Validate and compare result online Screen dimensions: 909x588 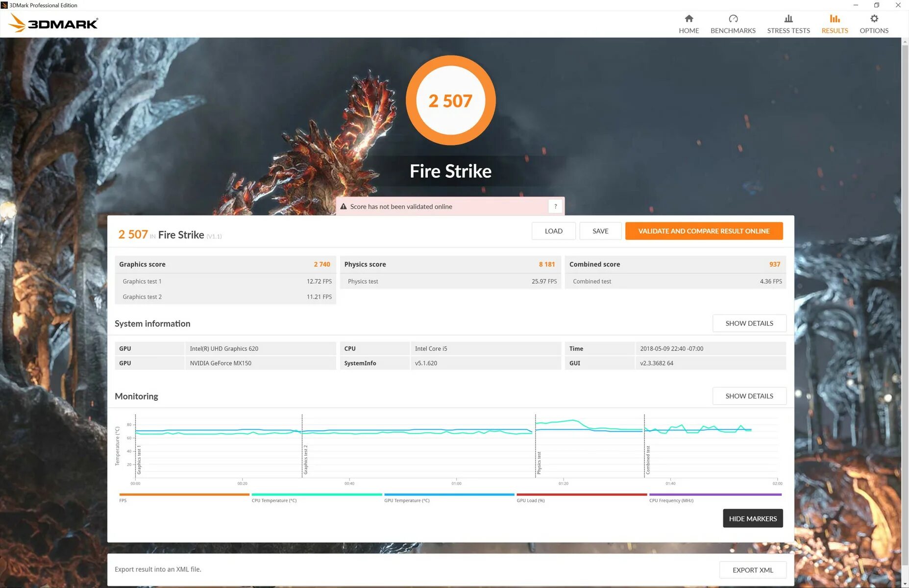(x=704, y=231)
